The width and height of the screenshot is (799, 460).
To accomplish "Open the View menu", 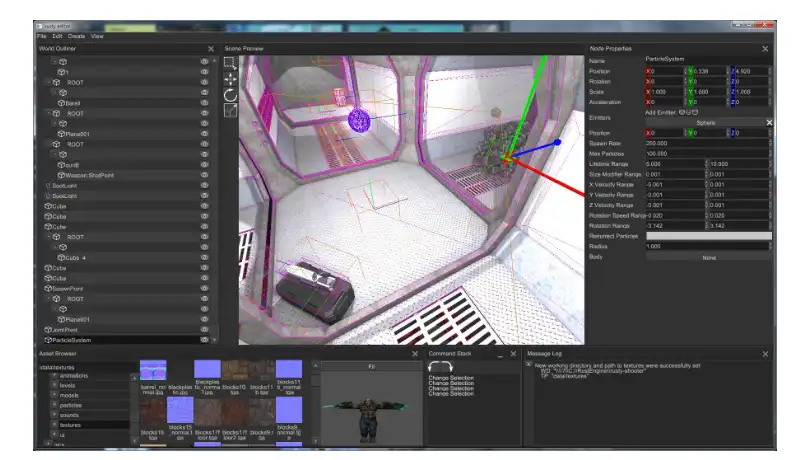I will [97, 36].
